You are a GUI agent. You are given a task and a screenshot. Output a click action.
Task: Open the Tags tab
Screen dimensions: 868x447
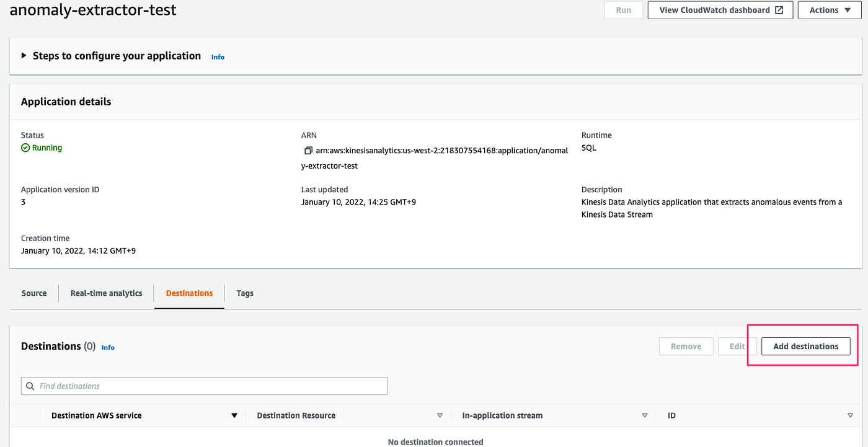tap(245, 293)
